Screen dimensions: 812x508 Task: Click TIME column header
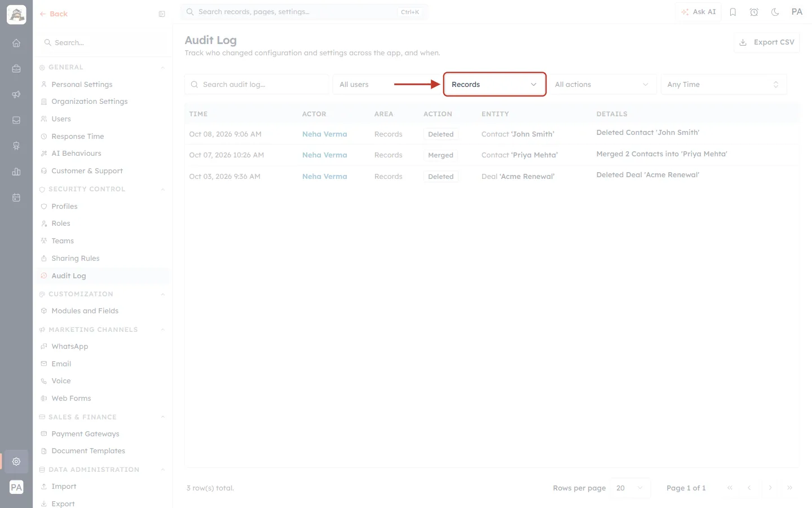coord(198,114)
